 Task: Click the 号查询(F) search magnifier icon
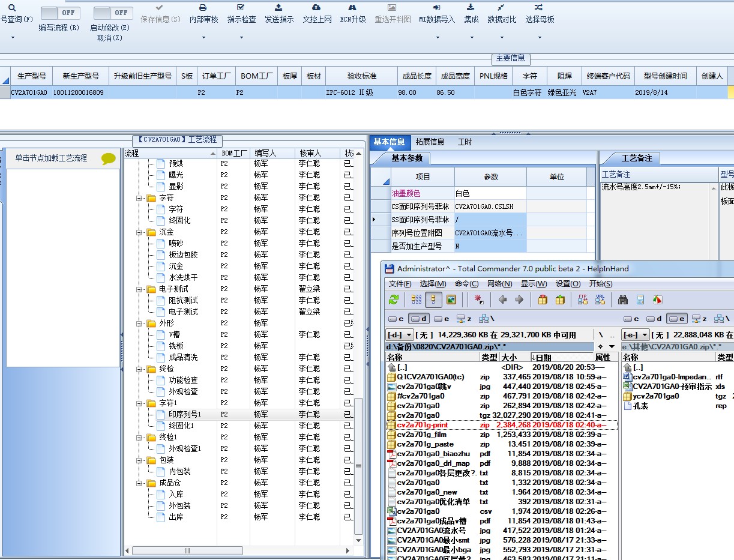pos(12,8)
